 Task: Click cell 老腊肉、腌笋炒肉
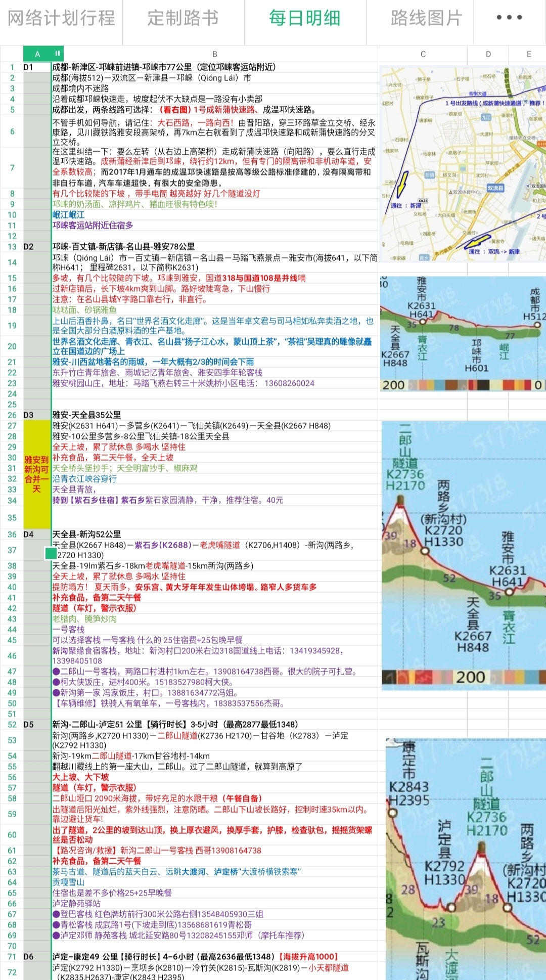[214, 619]
